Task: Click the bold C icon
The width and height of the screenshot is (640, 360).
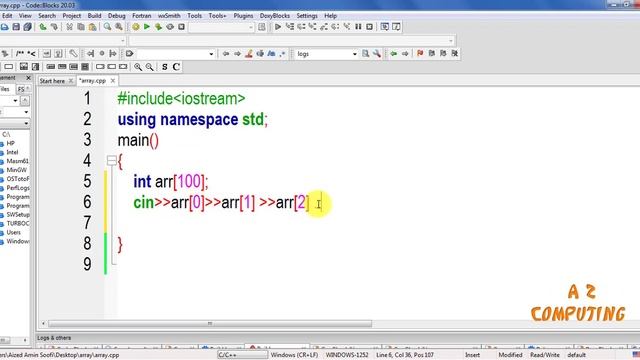Action: tap(176, 67)
